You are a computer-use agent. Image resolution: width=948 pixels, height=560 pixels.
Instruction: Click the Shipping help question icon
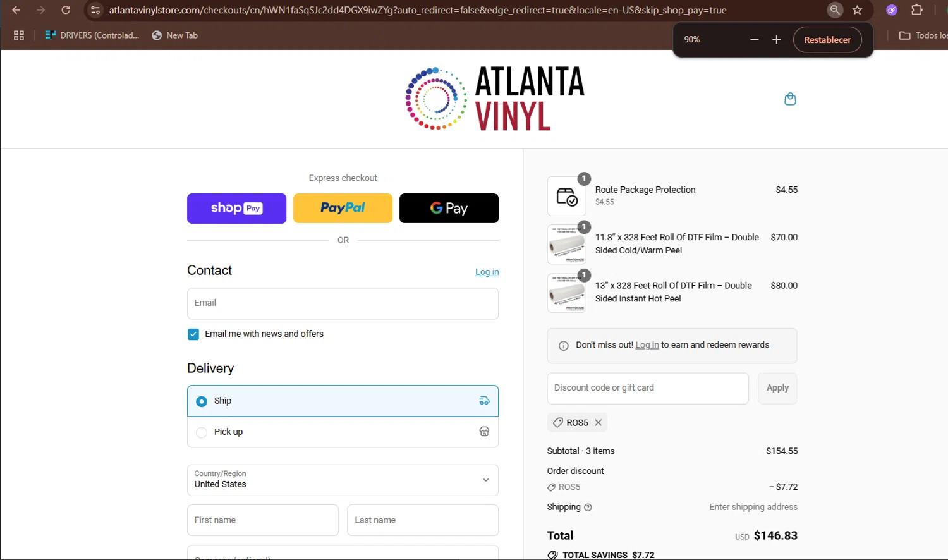[588, 508]
